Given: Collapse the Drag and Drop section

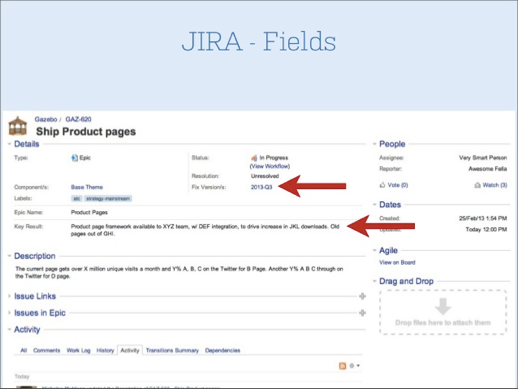Looking at the screenshot, I should click(x=375, y=281).
